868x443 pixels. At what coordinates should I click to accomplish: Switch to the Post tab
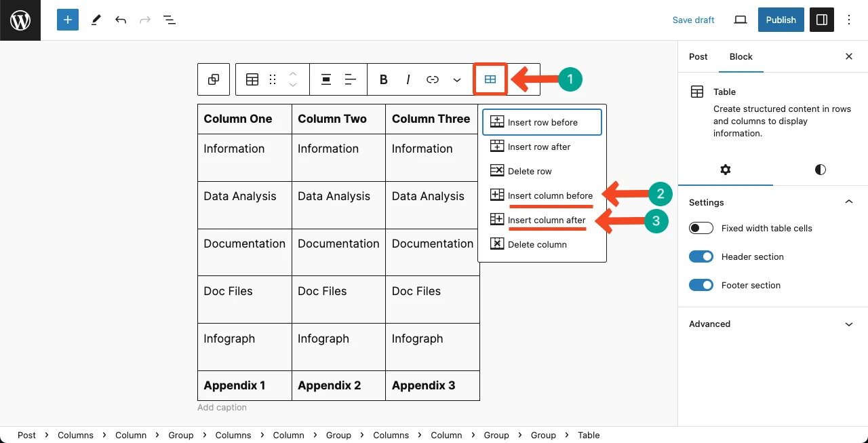click(x=698, y=57)
